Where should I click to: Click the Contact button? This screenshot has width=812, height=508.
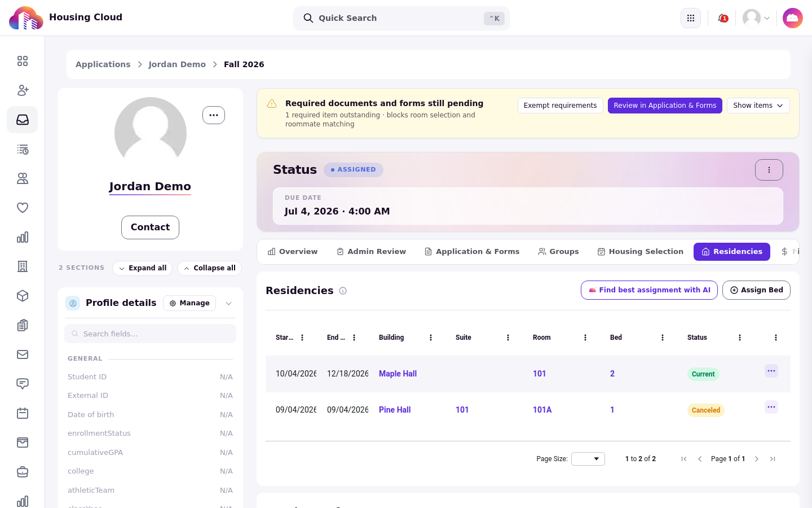click(x=150, y=227)
